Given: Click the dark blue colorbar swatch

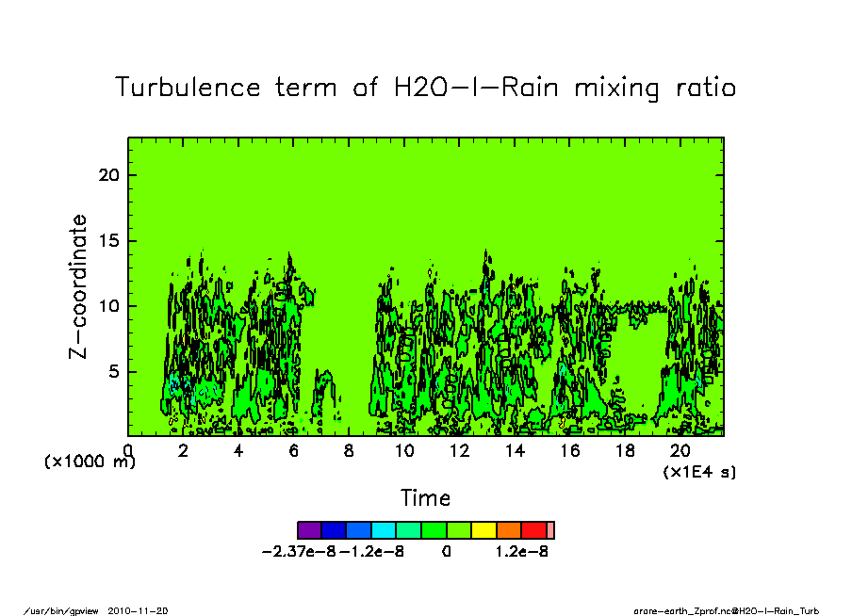Looking at the screenshot, I should pos(335,530).
